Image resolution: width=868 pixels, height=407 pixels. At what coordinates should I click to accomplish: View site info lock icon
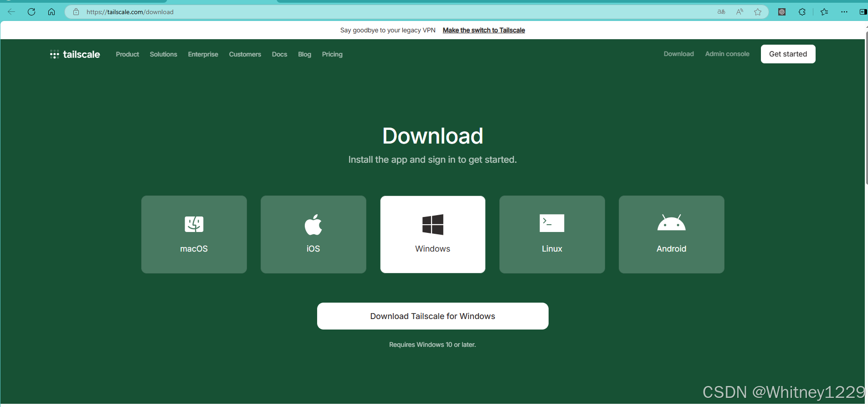click(76, 12)
